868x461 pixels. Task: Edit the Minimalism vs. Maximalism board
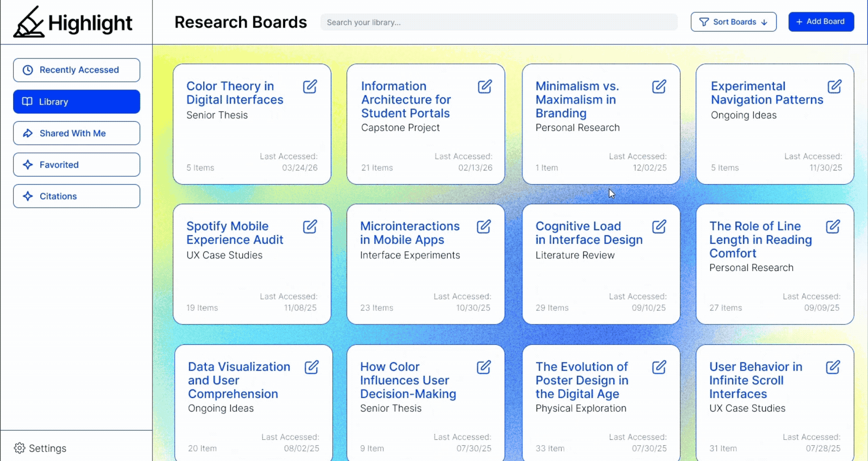point(659,86)
